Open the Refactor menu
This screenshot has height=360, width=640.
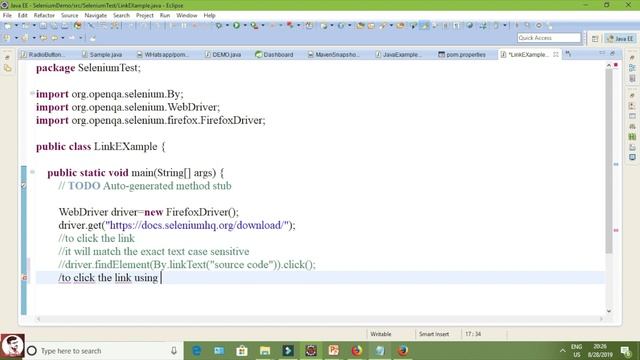[x=44, y=15]
